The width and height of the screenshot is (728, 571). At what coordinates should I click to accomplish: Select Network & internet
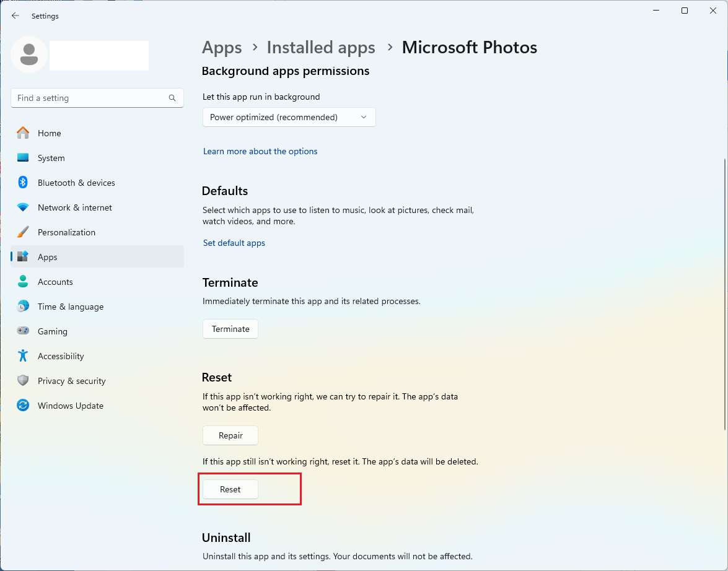[x=97, y=207]
